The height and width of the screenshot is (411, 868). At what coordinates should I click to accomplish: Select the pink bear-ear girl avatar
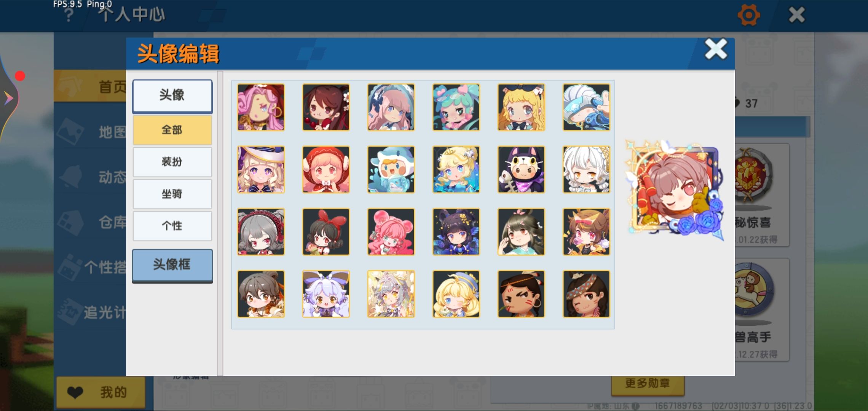click(391, 231)
